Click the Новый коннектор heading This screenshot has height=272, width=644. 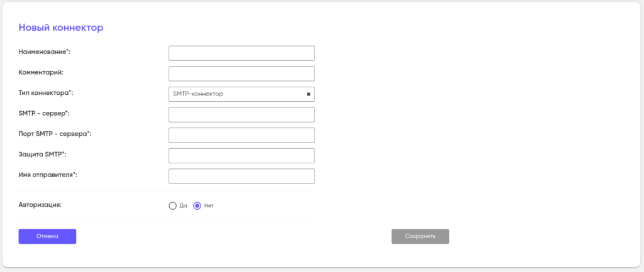click(x=61, y=28)
